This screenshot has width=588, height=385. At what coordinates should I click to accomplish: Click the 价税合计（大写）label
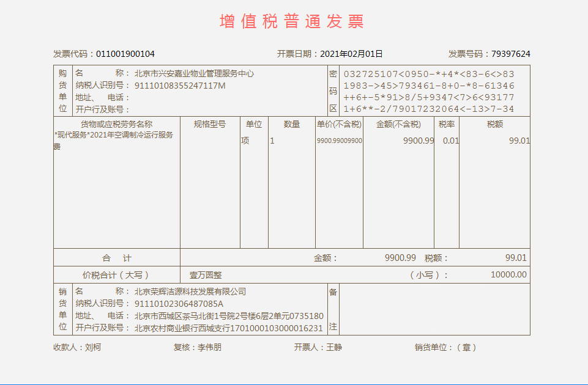[x=116, y=275]
